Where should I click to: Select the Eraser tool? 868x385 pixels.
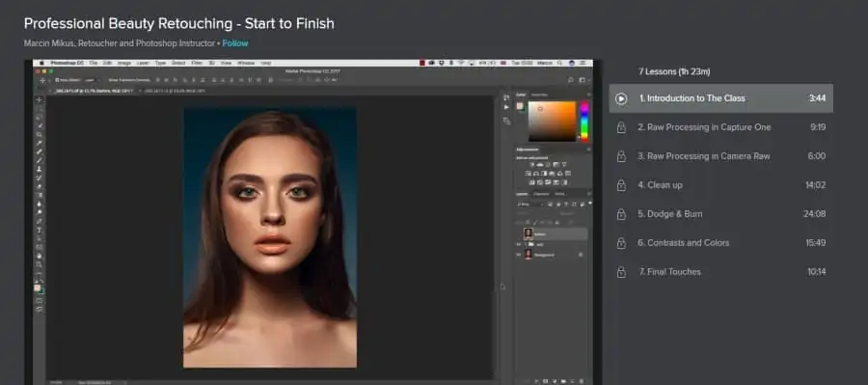40,186
